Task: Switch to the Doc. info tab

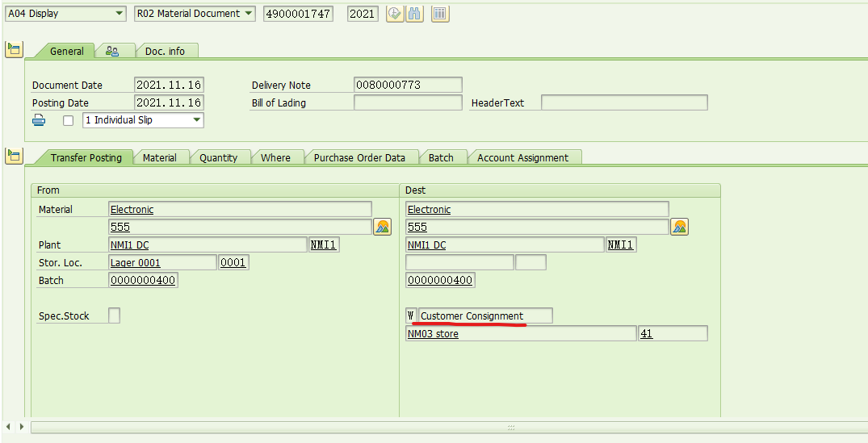Action: click(165, 51)
